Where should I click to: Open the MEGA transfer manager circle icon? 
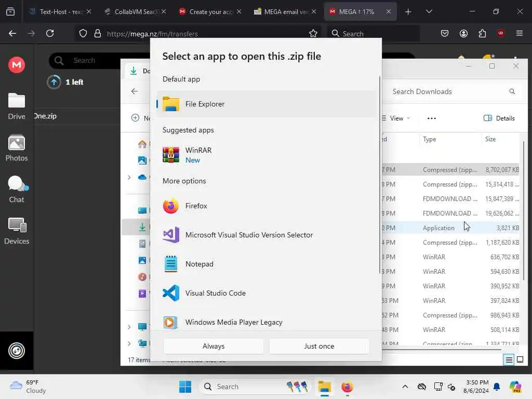point(17,351)
